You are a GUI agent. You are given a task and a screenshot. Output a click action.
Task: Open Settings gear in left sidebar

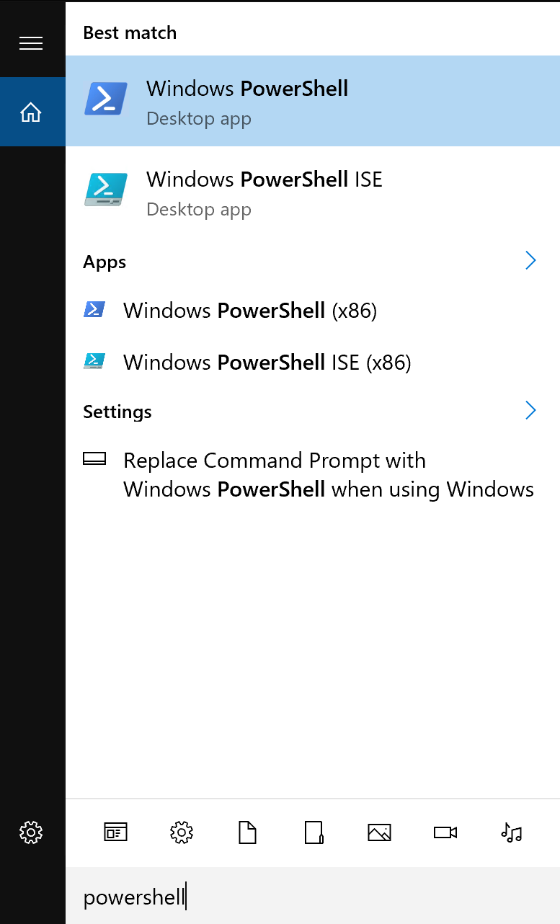coord(31,832)
